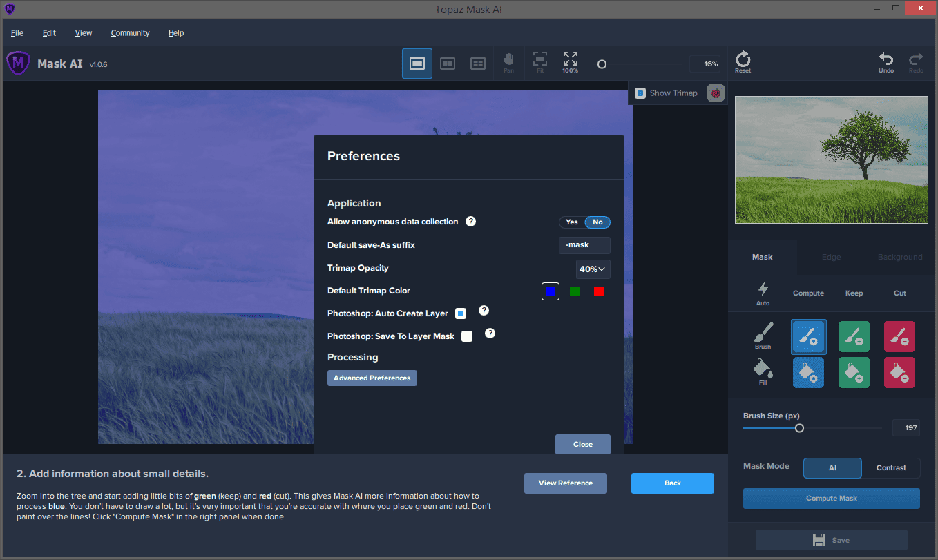Set Mask Mode to Contrast

[x=891, y=467]
